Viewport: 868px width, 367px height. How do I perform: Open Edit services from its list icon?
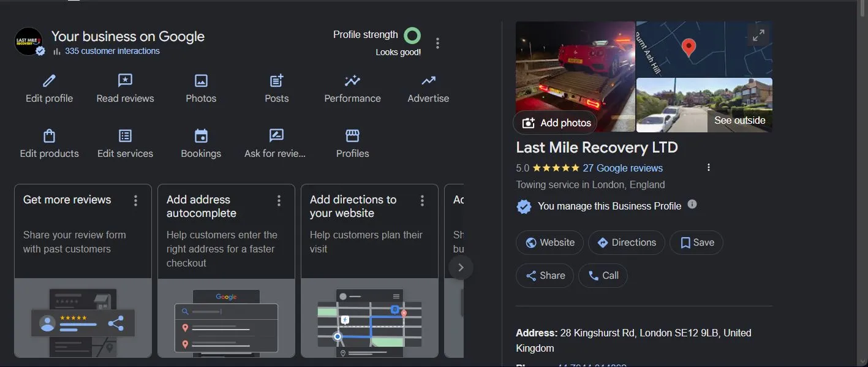click(x=125, y=135)
